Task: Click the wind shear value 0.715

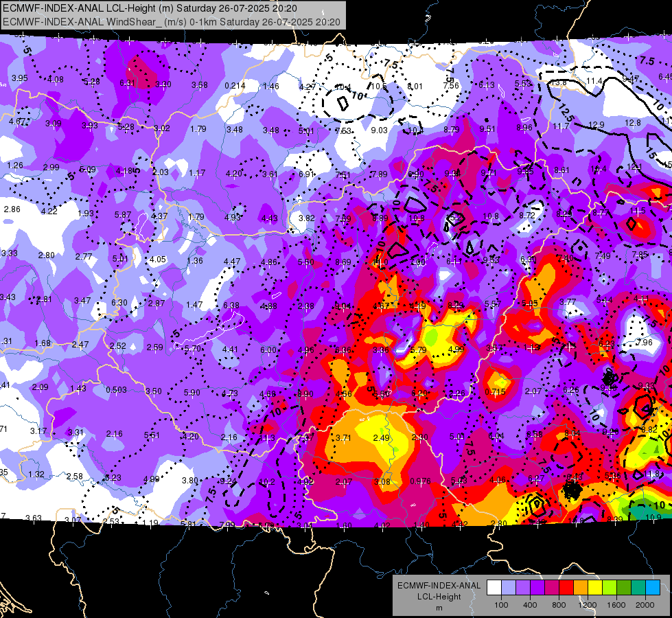Action: tap(496, 392)
